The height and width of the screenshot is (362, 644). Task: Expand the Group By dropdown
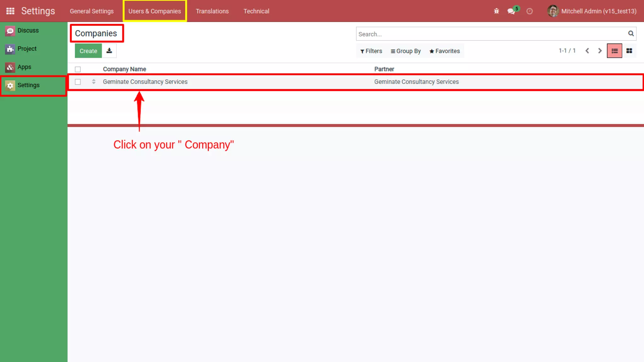[x=406, y=51]
